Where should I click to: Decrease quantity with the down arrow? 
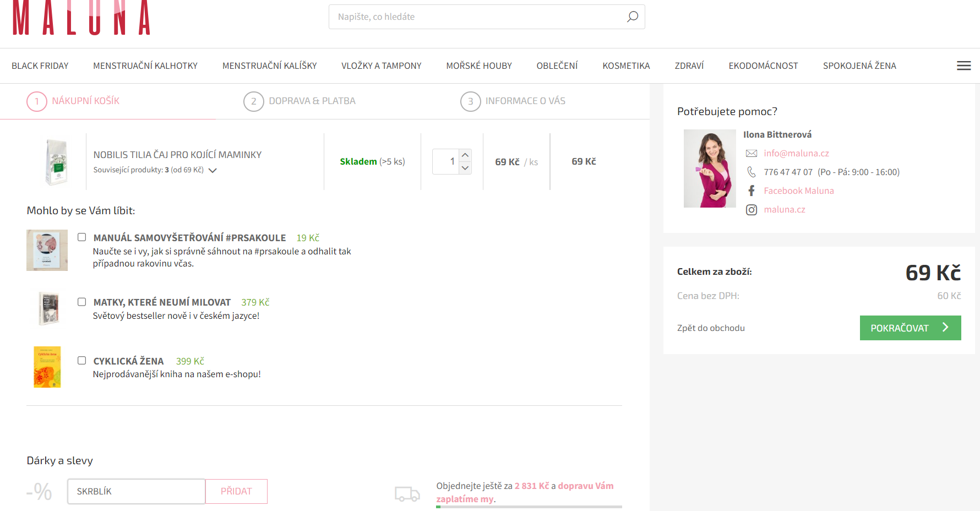465,168
